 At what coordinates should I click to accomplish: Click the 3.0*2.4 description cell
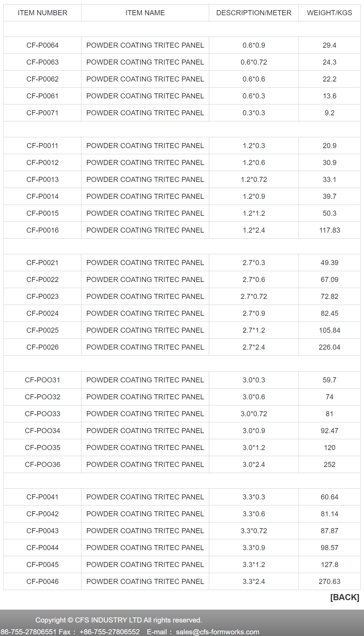tap(253, 465)
